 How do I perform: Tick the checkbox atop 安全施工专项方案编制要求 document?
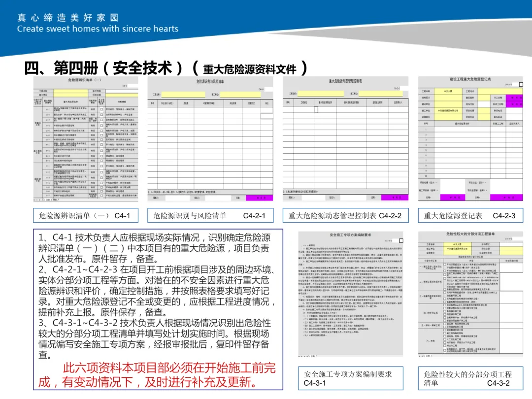[x=401, y=240]
